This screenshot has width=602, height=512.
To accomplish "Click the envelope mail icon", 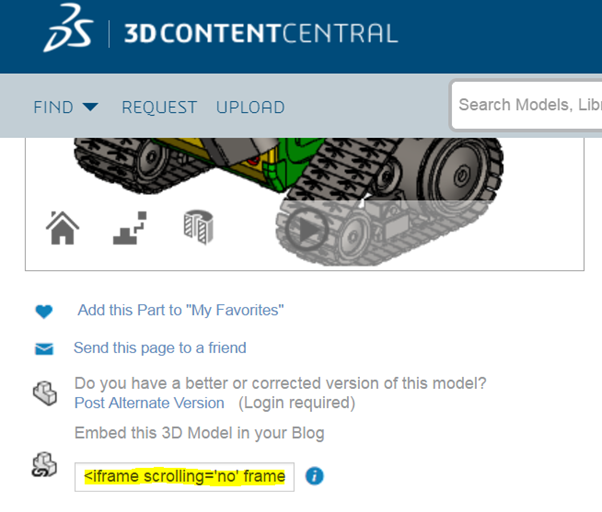I will [x=44, y=349].
